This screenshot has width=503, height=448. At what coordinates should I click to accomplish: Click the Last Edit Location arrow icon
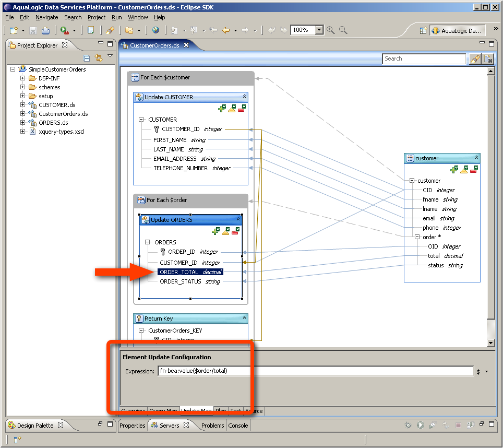click(213, 30)
